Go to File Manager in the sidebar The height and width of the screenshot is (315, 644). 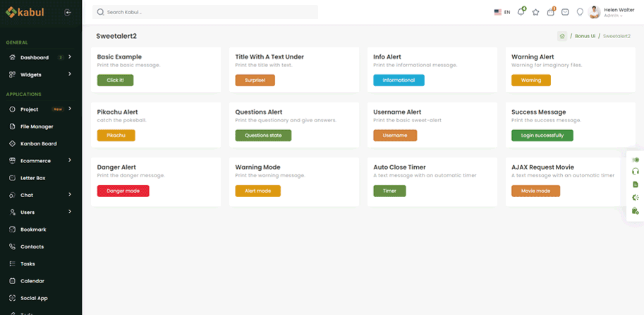37,126
